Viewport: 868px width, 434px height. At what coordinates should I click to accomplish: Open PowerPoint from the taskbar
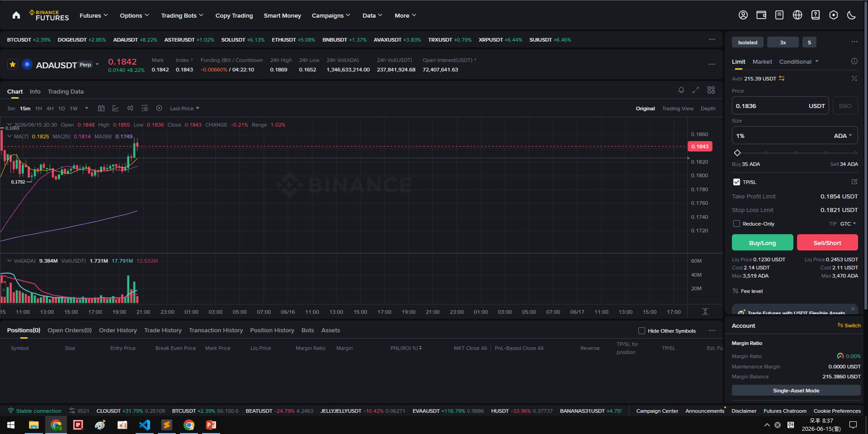pos(211,425)
